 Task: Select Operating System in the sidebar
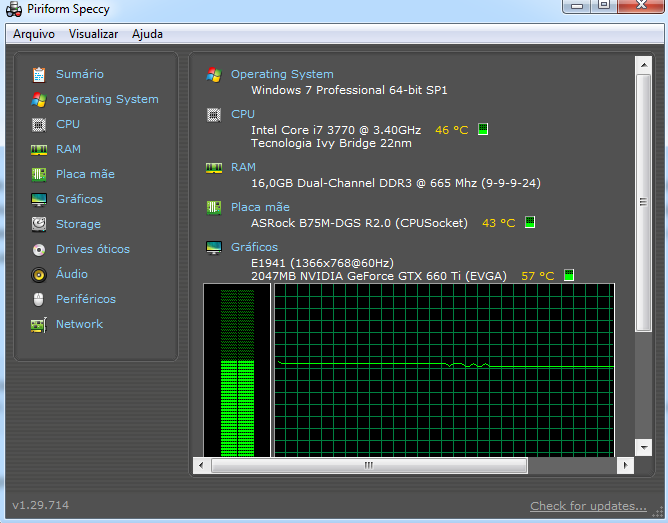pos(107,99)
